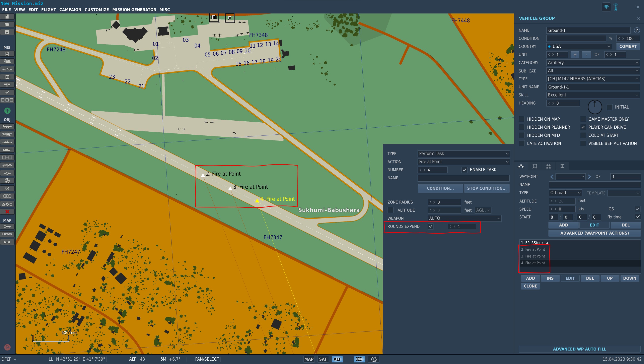Select the ship group placement tool

[x=7, y=142]
